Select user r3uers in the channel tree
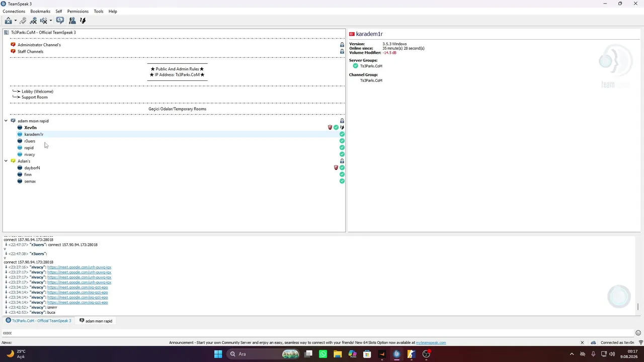The width and height of the screenshot is (644, 362). click(x=30, y=141)
